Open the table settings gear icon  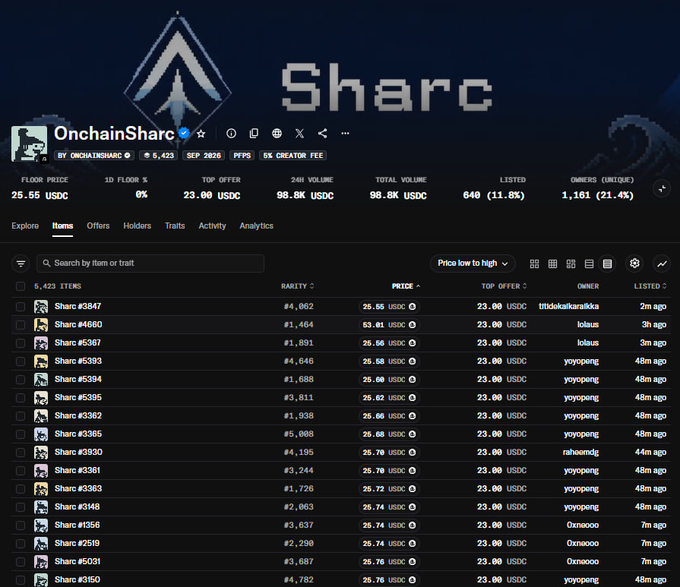[x=634, y=264]
